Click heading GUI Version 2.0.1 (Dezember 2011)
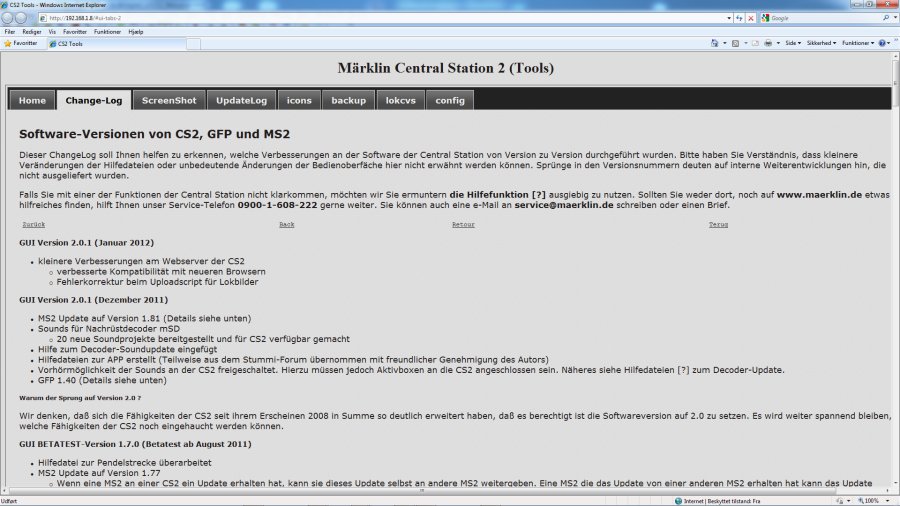This screenshot has width=900, height=506. [x=94, y=299]
